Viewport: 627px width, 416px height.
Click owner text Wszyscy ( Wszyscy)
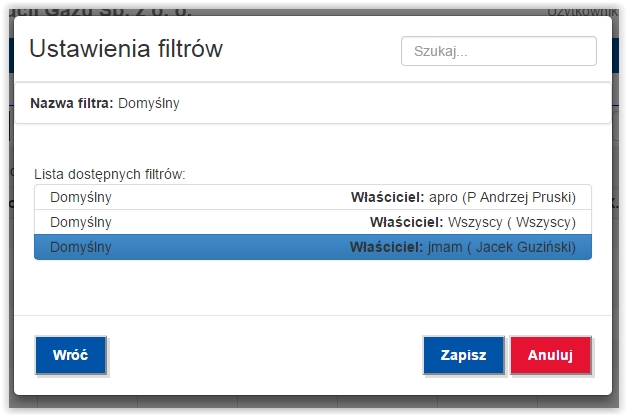[512, 222]
